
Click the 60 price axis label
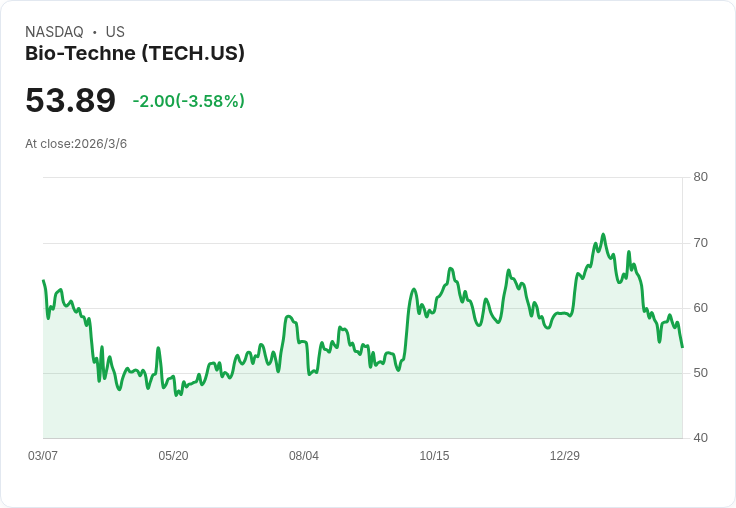point(700,308)
